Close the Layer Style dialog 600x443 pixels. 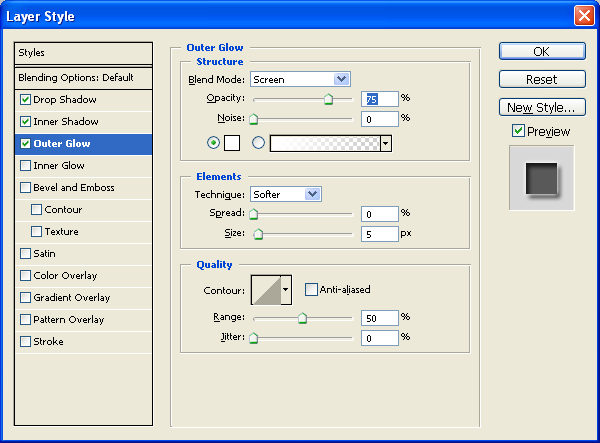pyautogui.click(x=584, y=16)
